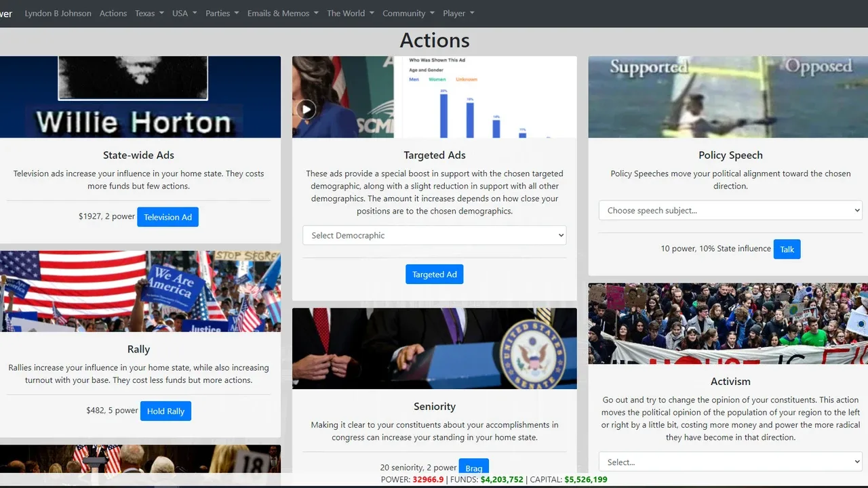Click the Television Ad button
The image size is (868, 488).
pyautogui.click(x=167, y=217)
